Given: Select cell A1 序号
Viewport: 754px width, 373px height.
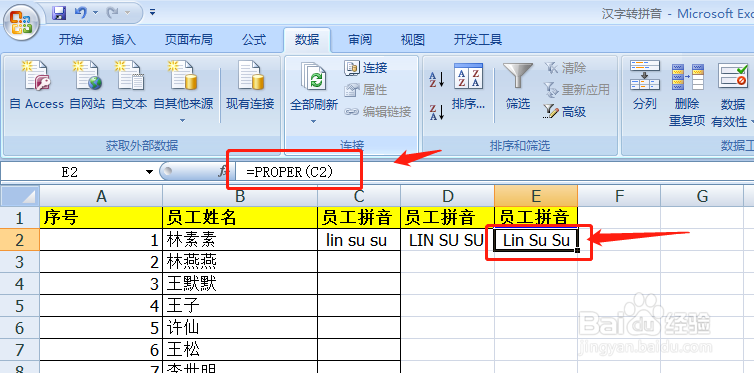Looking at the screenshot, I should pyautogui.click(x=101, y=218).
